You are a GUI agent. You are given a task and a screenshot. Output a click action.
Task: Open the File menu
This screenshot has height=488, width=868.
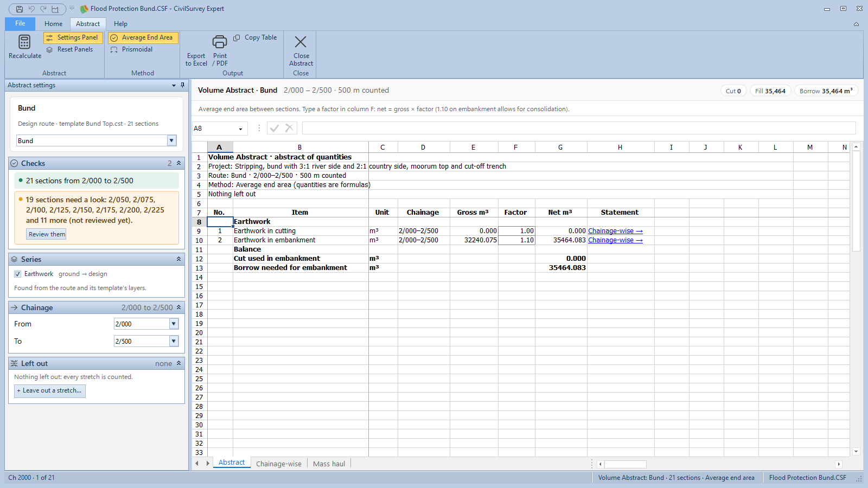pyautogui.click(x=20, y=23)
